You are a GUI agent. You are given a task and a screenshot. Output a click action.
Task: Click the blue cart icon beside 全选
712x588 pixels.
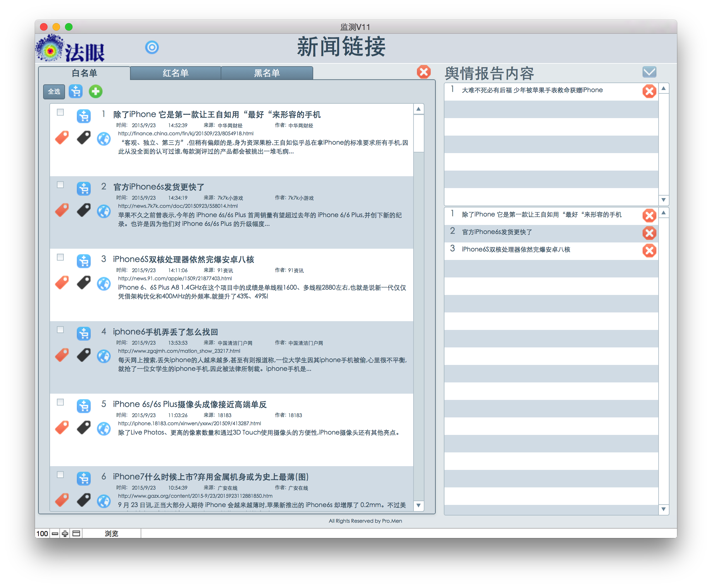tap(76, 92)
